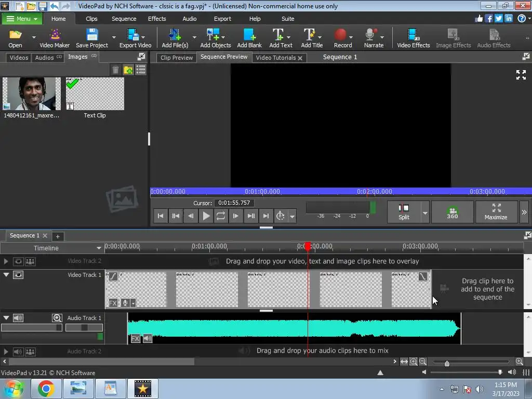This screenshot has height=399, width=532.
Task: Play the sequence preview
Action: (x=206, y=216)
